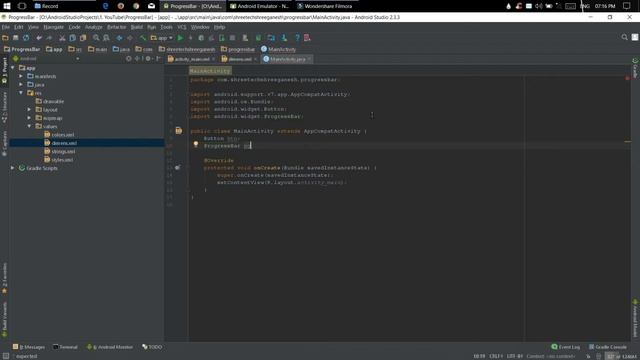The width and height of the screenshot is (640, 360).
Task: Click the blue Back navigation arrow
Action: click(x=119, y=38)
